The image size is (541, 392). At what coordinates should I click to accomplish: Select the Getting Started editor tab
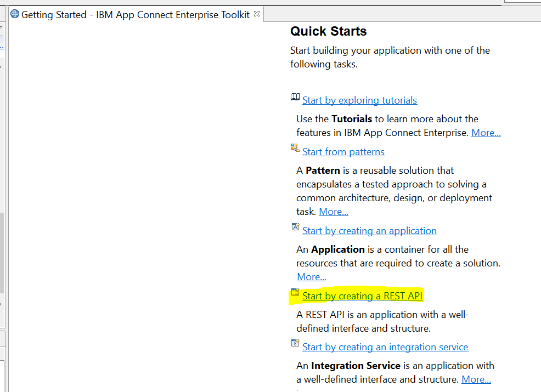(135, 15)
